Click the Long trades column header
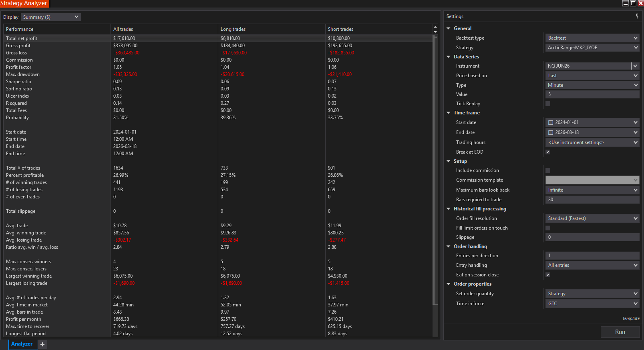This screenshot has height=350, width=644. tap(233, 29)
